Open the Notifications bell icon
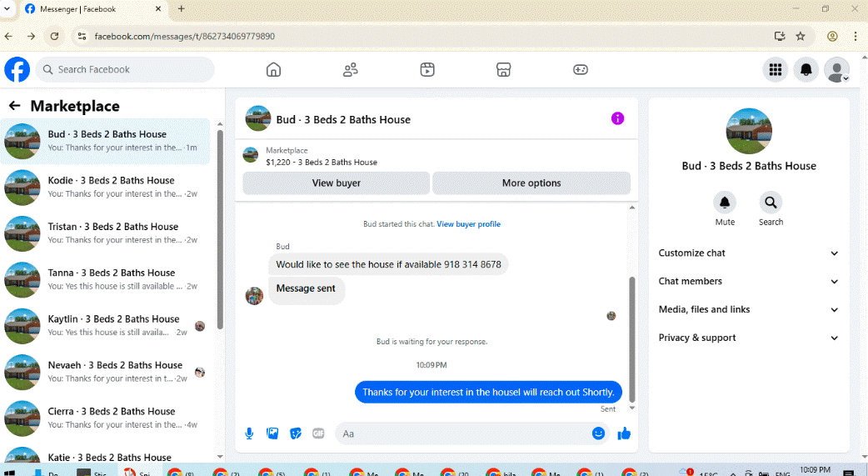The image size is (868, 476). coord(806,70)
